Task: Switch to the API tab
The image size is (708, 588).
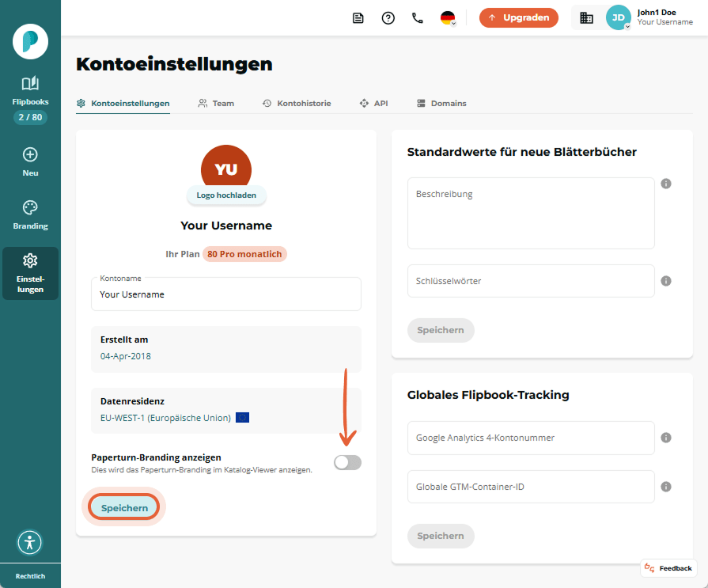Action: click(x=373, y=104)
